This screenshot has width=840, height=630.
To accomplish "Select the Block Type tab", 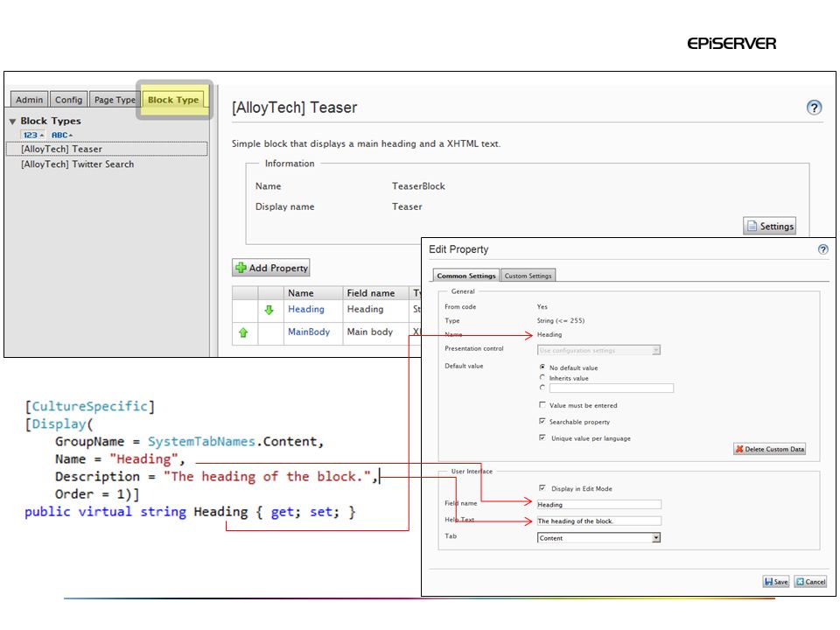I will pos(173,100).
